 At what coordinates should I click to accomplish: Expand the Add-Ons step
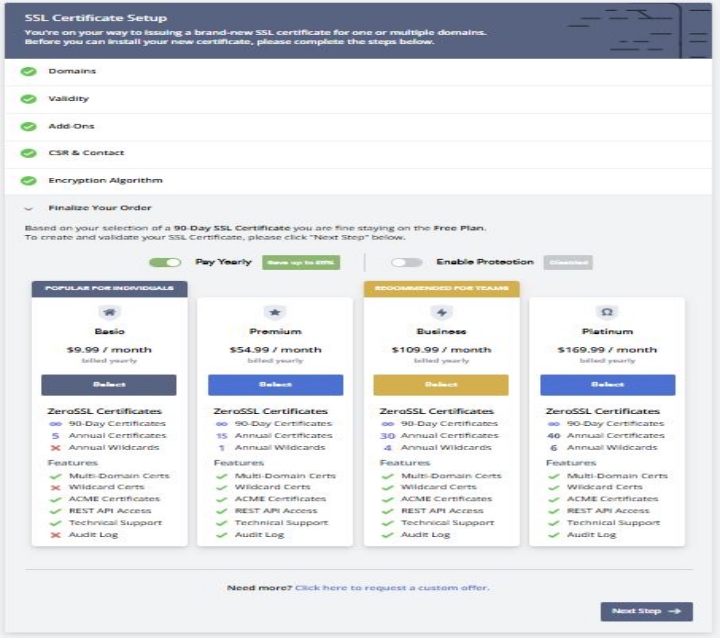click(358, 127)
